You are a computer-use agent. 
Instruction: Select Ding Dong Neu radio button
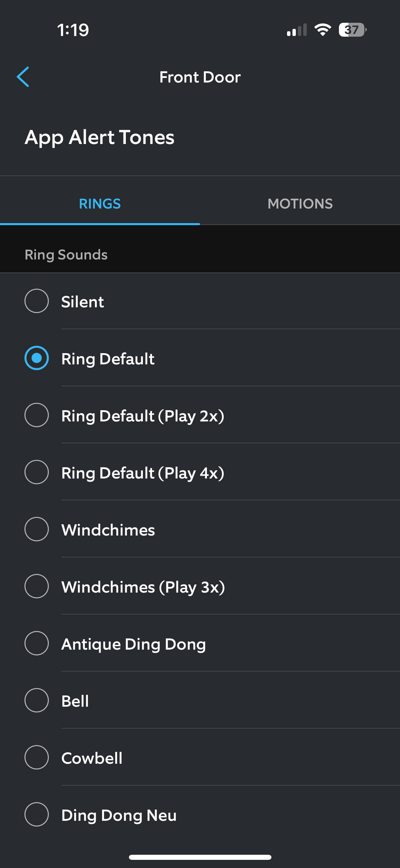tap(37, 814)
